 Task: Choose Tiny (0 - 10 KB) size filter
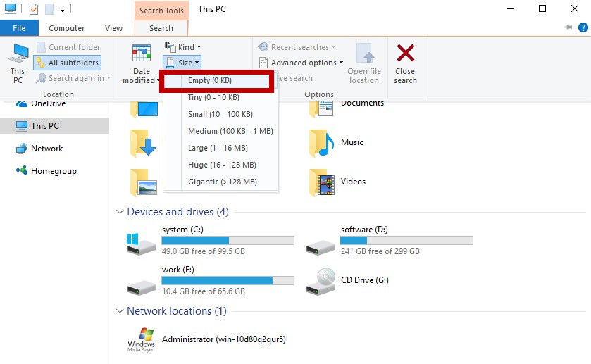[x=221, y=97]
